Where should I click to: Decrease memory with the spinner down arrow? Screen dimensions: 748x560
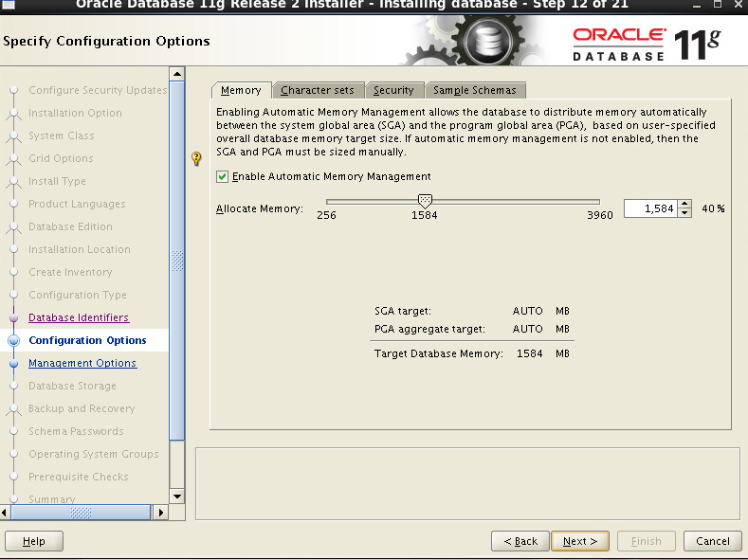click(684, 213)
